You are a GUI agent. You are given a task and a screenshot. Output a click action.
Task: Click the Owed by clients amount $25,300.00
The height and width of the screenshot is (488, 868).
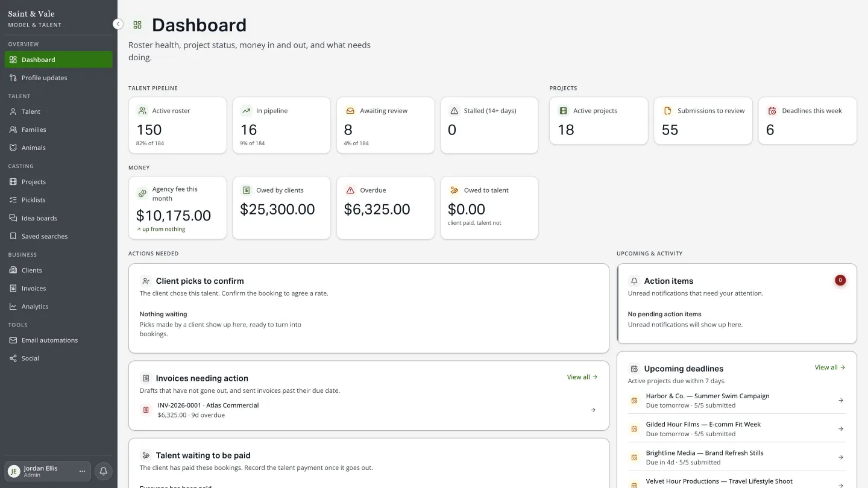[x=278, y=210]
